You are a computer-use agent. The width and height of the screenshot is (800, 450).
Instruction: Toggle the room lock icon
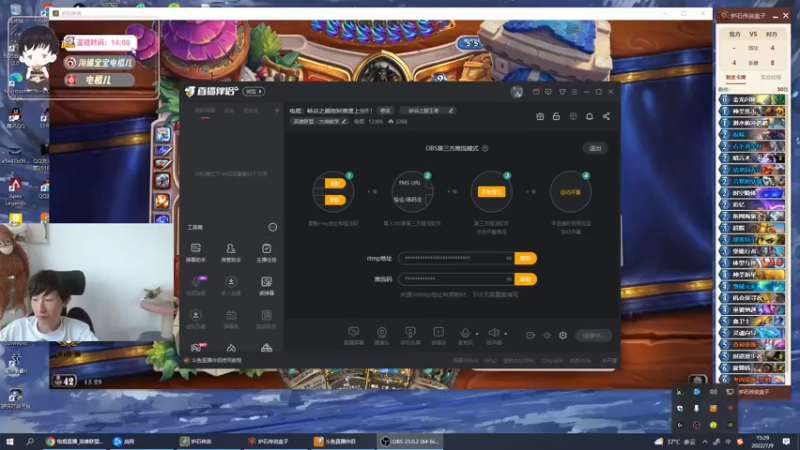point(556,116)
